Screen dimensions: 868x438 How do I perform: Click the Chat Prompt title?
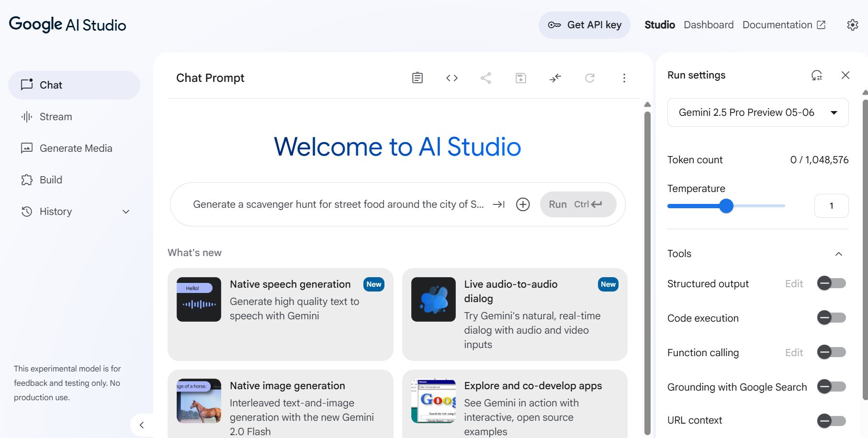(x=210, y=78)
